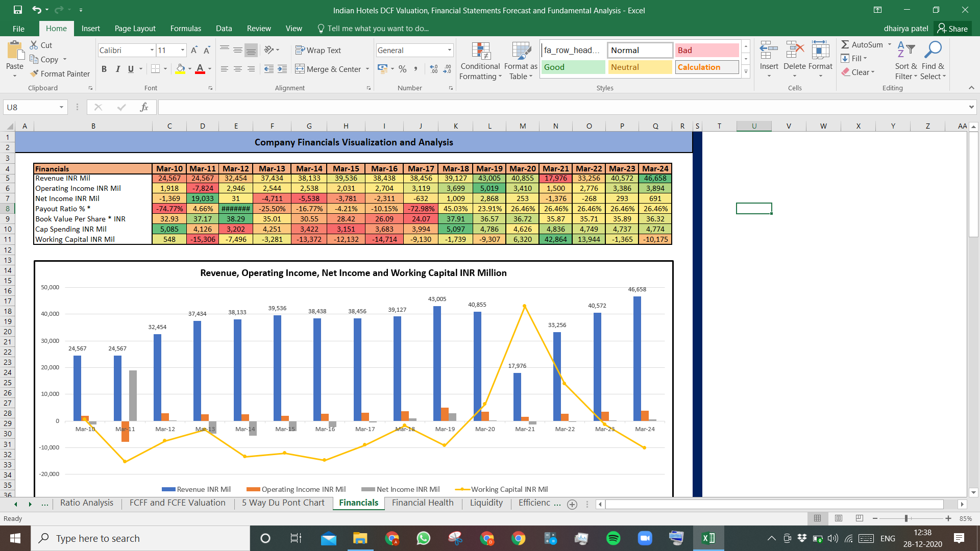
Task: Switch to Page Break Preview view
Action: (x=860, y=518)
